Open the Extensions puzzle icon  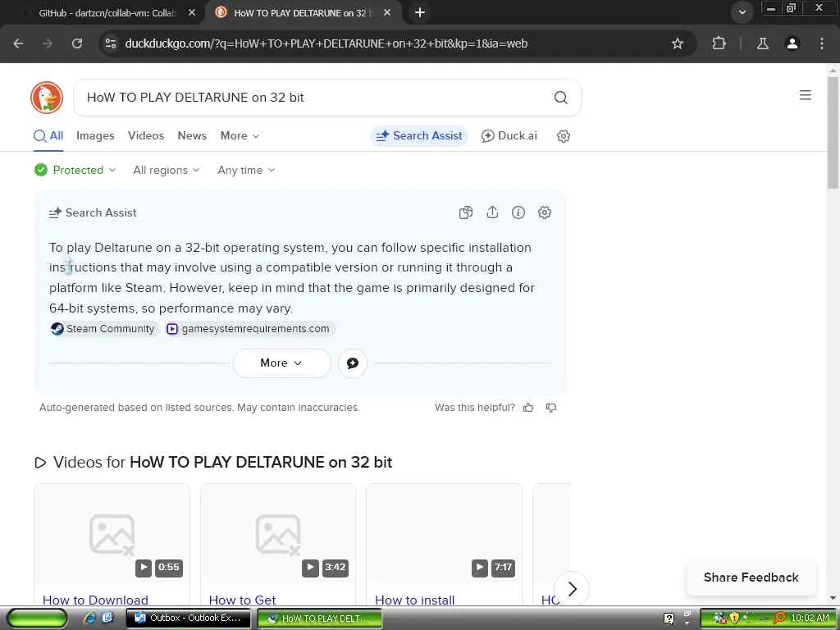(719, 43)
